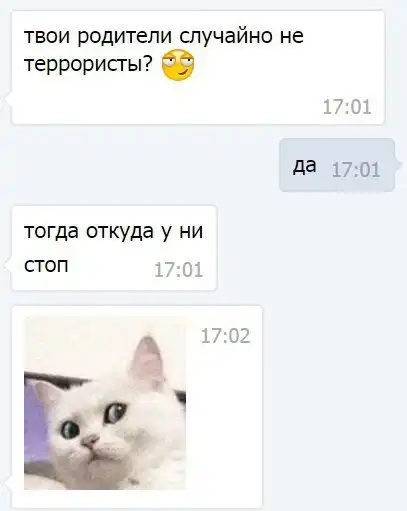Viewport: 407px width, 511px height.
Task: Click the smirking emoji in first message
Action: click(x=178, y=65)
